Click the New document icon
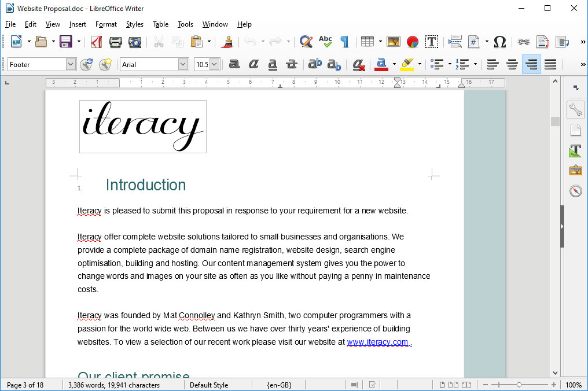The height and width of the screenshot is (391, 588). [16, 41]
